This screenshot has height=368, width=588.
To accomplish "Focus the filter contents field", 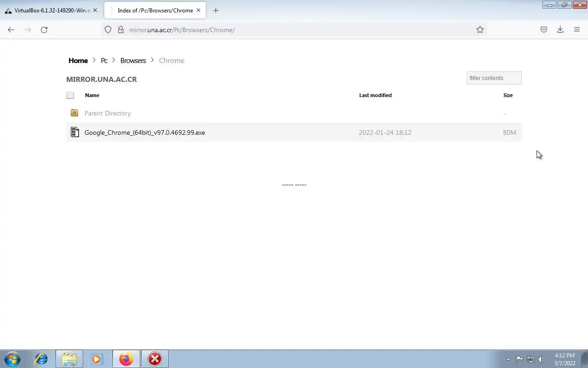I will coord(494,78).
